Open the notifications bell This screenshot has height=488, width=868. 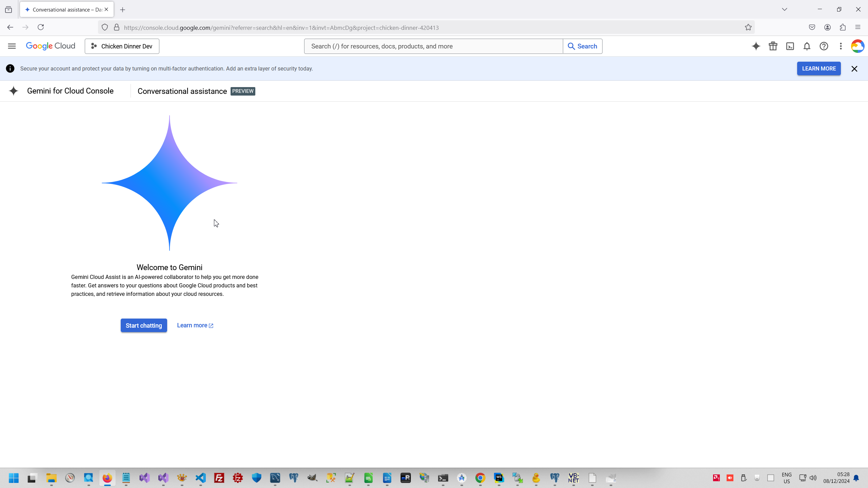tap(807, 46)
